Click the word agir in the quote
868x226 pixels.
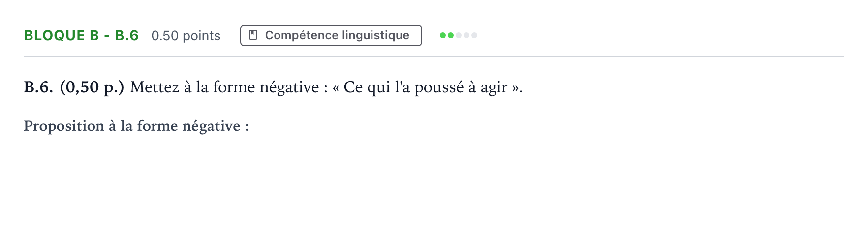tap(494, 88)
